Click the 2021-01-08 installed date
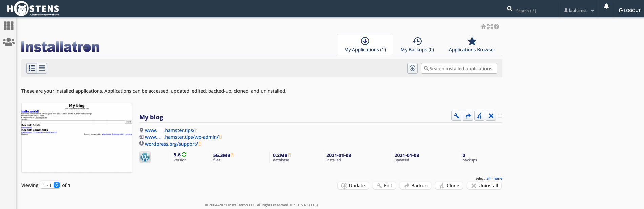This screenshot has width=644, height=209. pyautogui.click(x=338, y=155)
